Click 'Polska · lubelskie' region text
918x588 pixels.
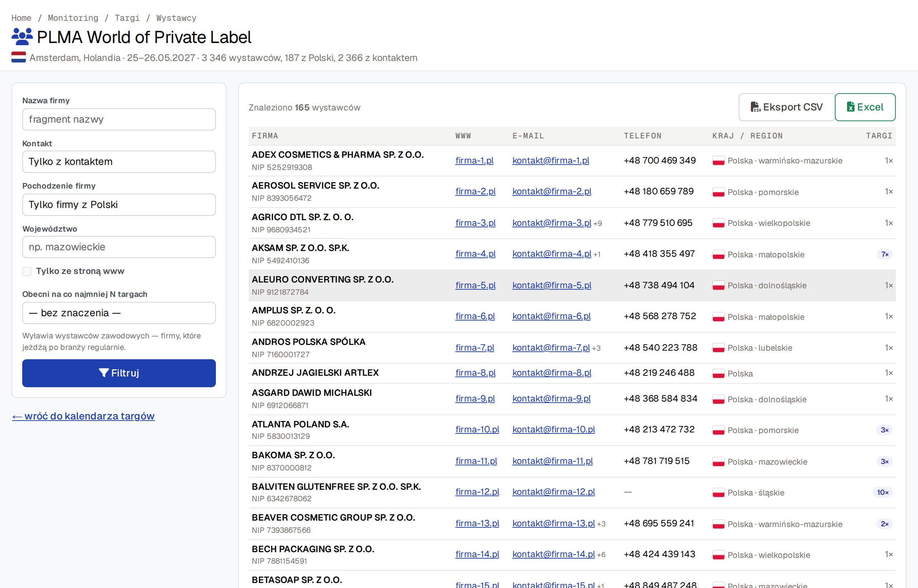760,348
